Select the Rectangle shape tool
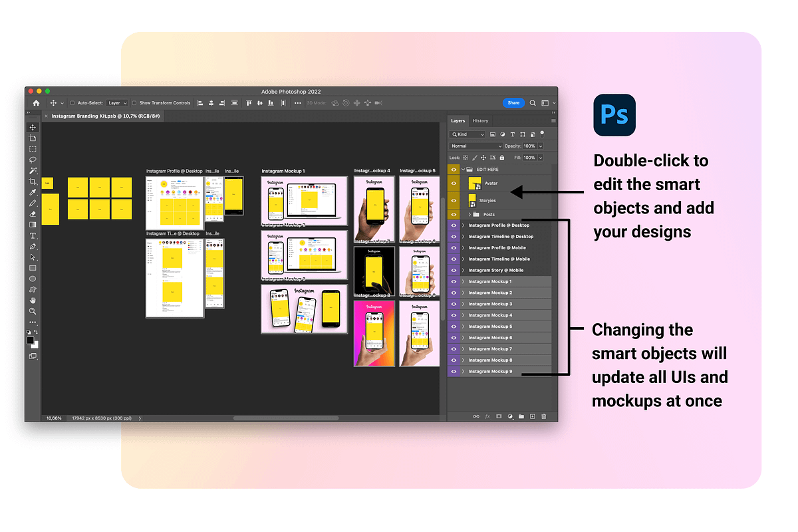798x532 pixels. tap(33, 268)
